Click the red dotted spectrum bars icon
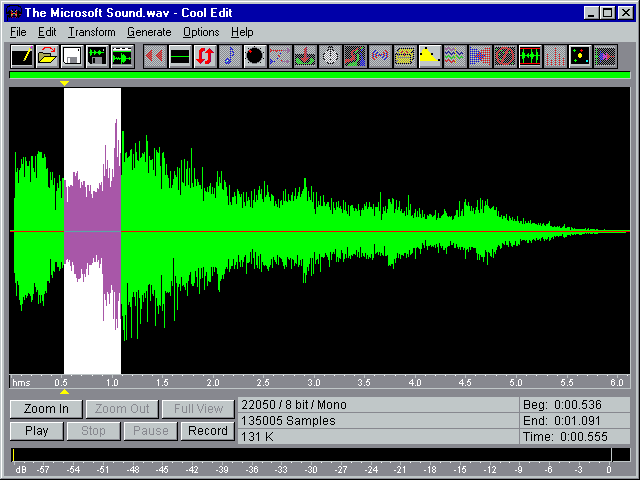Screen dimensions: 640x480 (555, 56)
